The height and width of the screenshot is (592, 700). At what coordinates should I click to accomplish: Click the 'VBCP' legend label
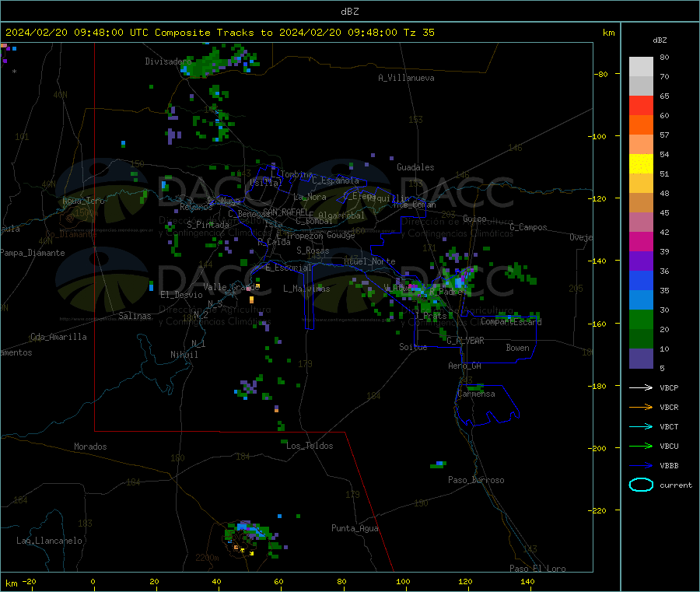669,387
